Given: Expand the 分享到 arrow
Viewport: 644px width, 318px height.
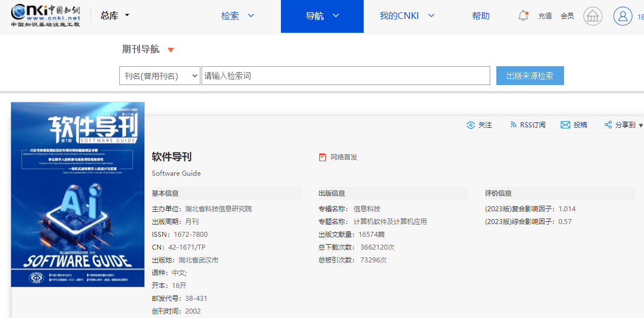Looking at the screenshot, I should pos(641,126).
